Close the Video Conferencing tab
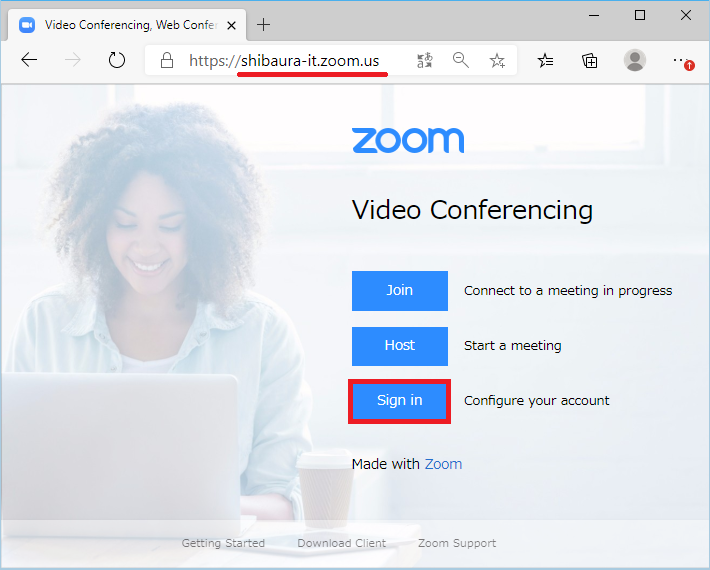Screen dimensions: 710x570 click(x=231, y=25)
